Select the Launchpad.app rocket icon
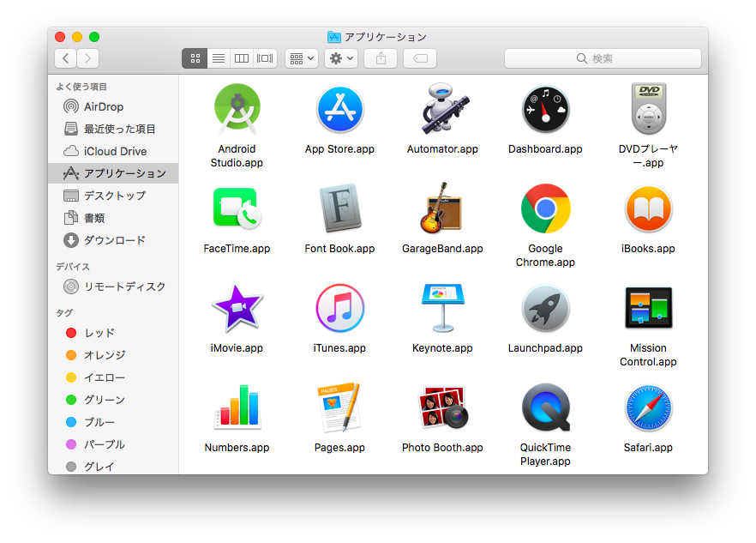 tap(545, 309)
